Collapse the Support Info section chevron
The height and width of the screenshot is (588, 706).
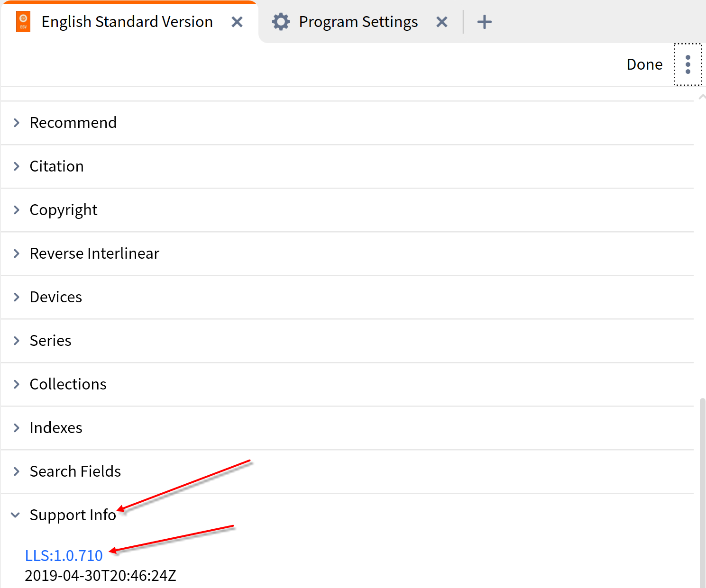pyautogui.click(x=16, y=515)
